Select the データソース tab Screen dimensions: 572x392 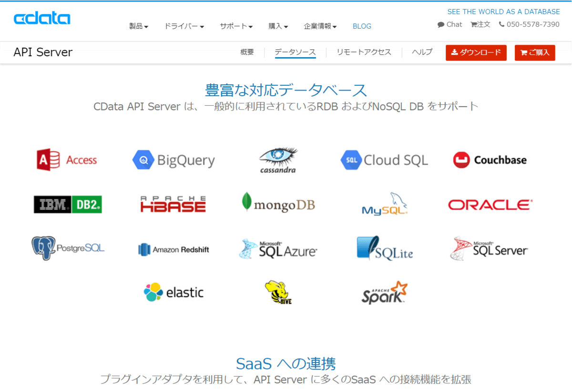[295, 52]
